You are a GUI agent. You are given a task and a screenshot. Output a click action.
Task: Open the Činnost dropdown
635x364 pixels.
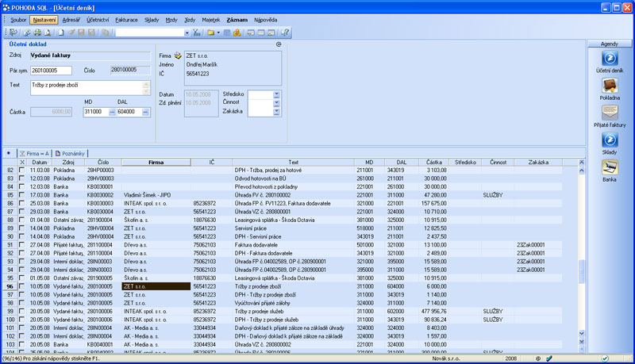[276, 103]
